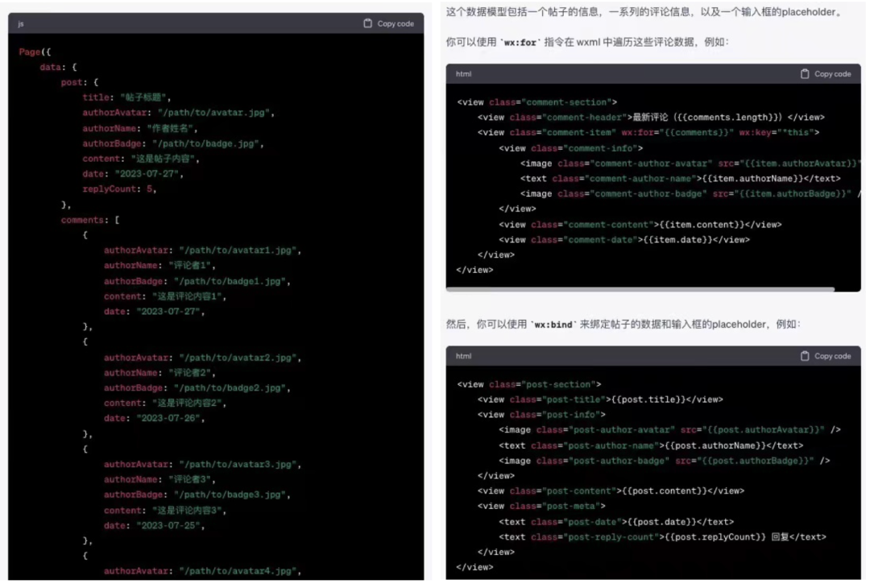Select the title "帖子标题" line
This screenshot has height=588, width=870.
(x=126, y=97)
